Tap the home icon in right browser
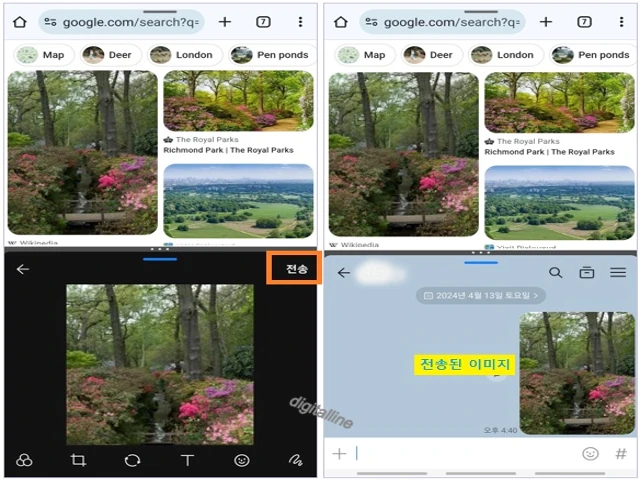The height and width of the screenshot is (480, 640). click(x=340, y=22)
